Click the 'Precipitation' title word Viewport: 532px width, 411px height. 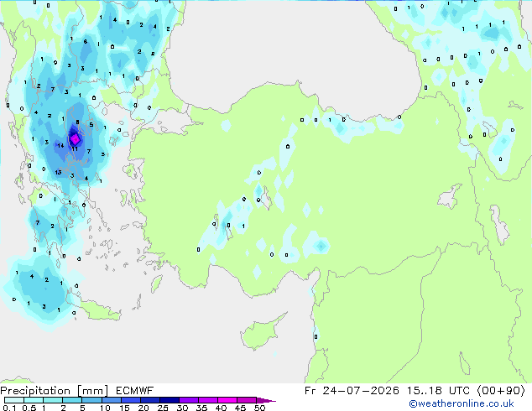click(35, 391)
